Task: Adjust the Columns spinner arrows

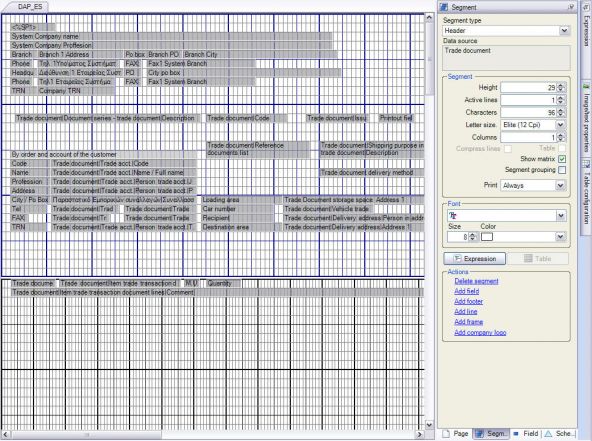Action: pyautogui.click(x=561, y=137)
